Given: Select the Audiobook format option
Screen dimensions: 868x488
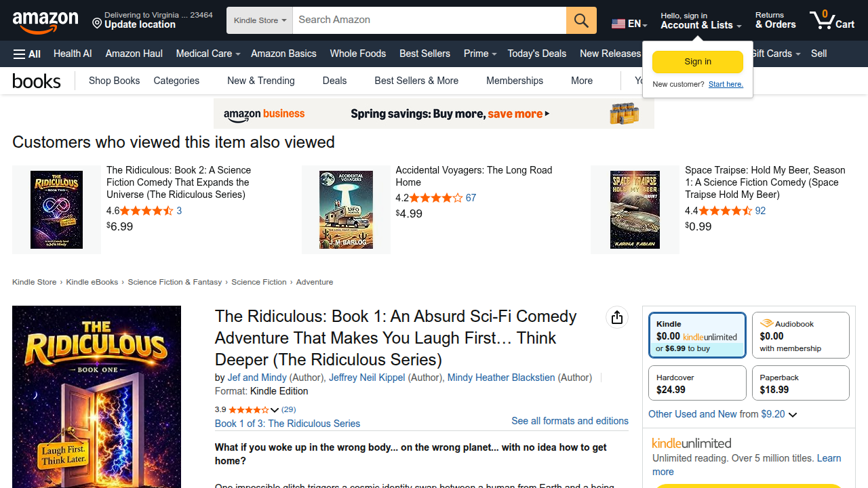Looking at the screenshot, I should coord(801,335).
